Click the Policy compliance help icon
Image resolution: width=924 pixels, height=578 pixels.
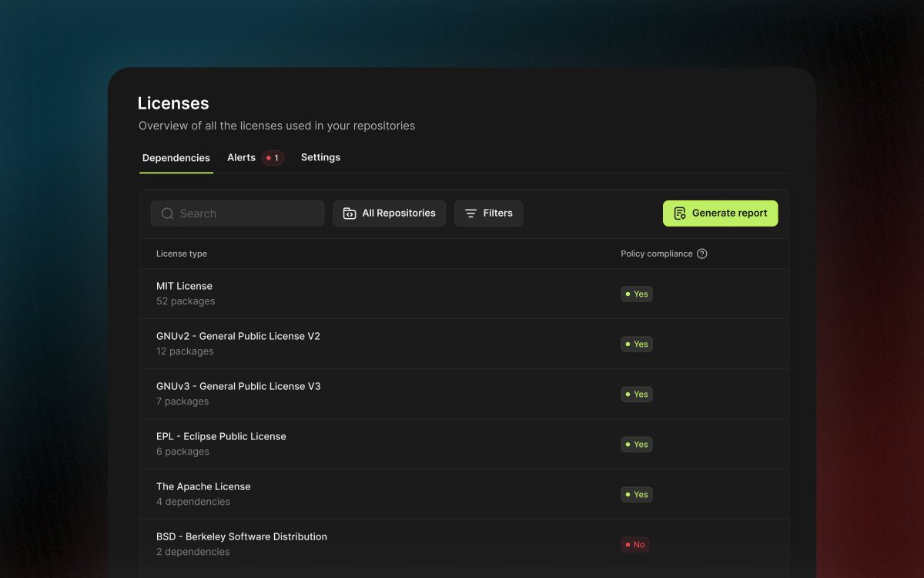(x=702, y=254)
